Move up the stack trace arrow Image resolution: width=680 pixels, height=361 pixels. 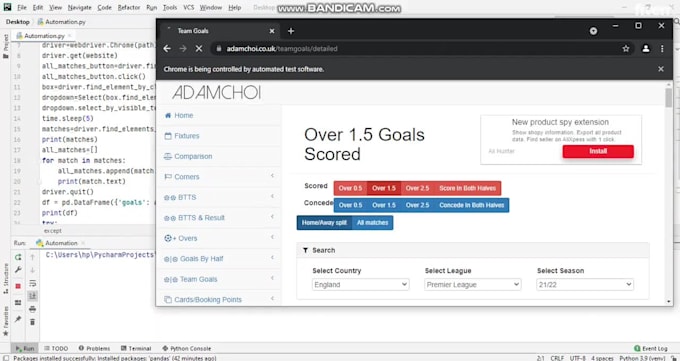click(33, 257)
